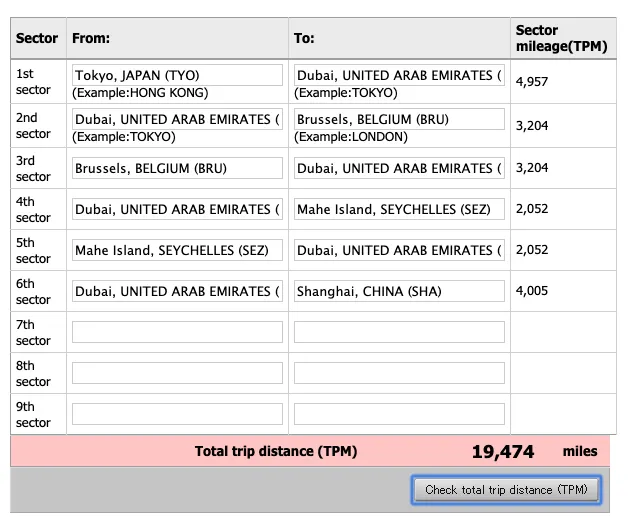Focus the 4th sector From field with Dubai
The width and height of the screenshot is (632, 521).
pos(177,210)
